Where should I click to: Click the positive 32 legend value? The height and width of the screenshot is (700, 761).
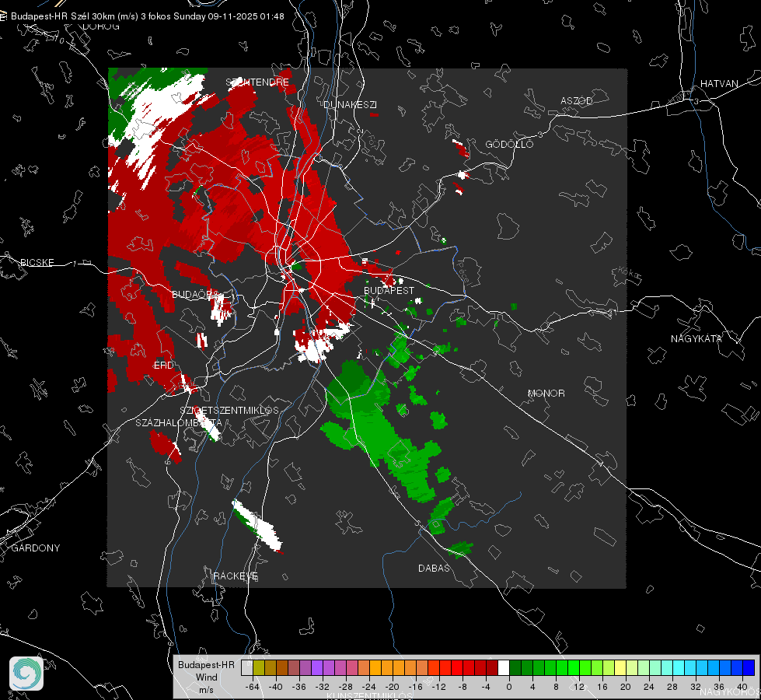696,687
